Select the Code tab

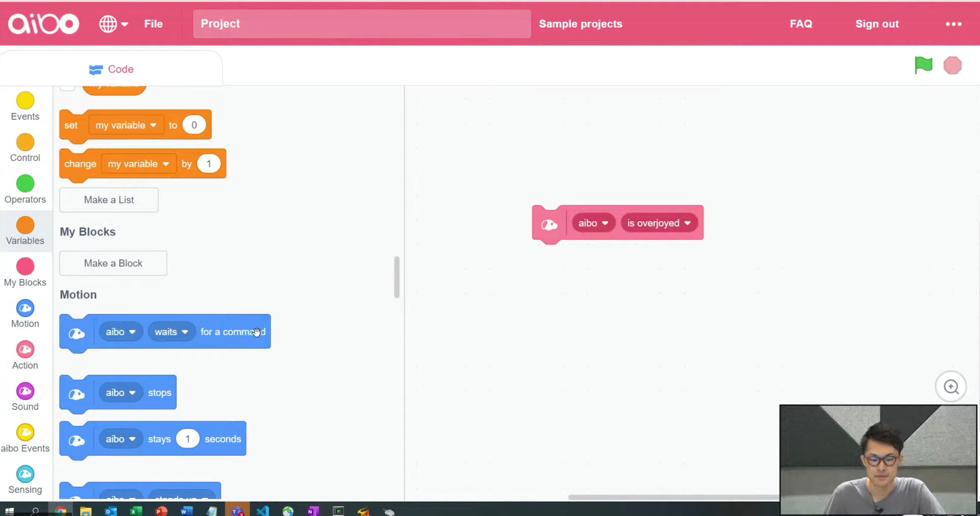[111, 69]
